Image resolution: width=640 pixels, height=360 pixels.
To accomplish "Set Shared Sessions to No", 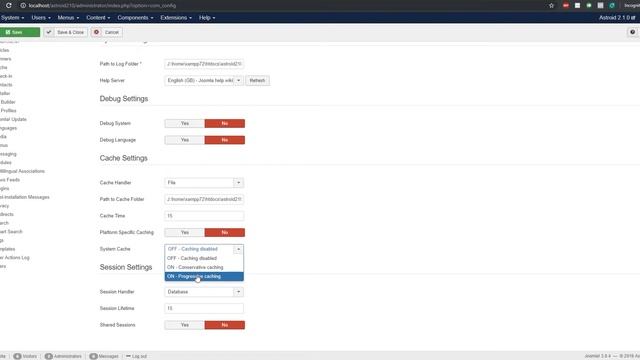I will 224,325.
